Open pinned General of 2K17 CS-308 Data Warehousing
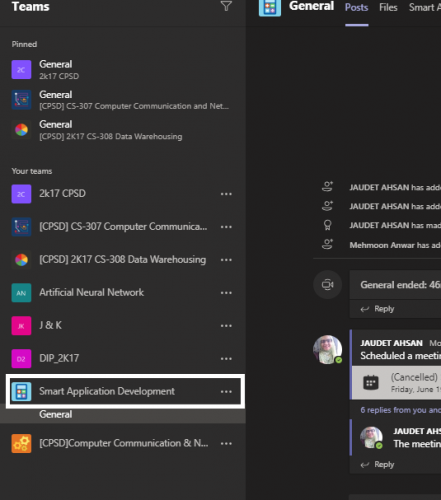 click(x=123, y=130)
